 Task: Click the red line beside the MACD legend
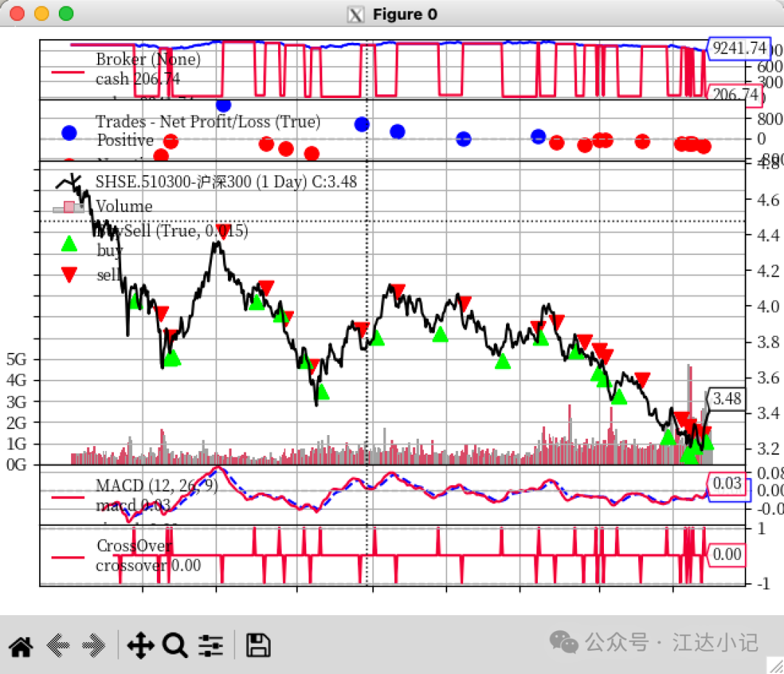click(69, 498)
